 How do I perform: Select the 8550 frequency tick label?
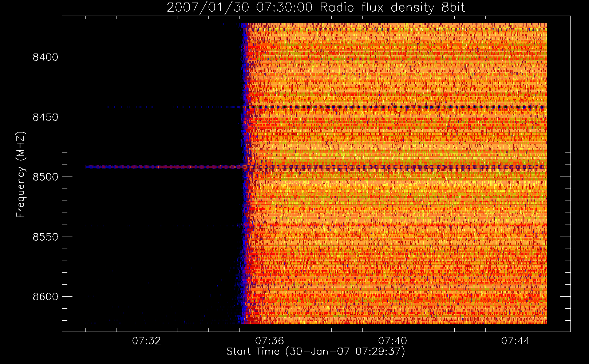point(45,237)
